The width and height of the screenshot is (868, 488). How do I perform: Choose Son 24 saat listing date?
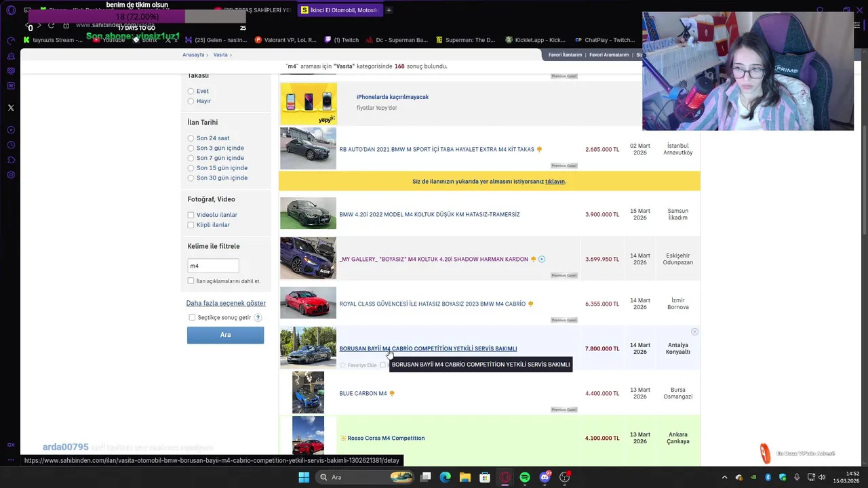pyautogui.click(x=191, y=138)
